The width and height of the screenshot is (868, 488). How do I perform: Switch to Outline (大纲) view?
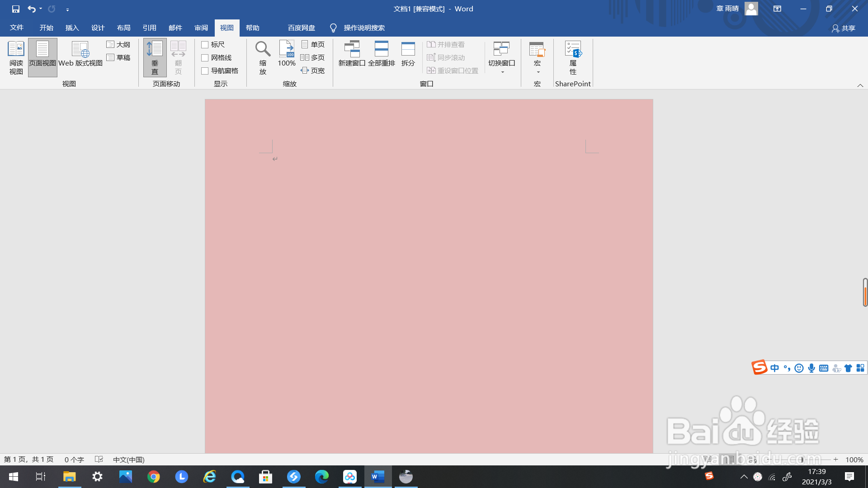click(118, 45)
